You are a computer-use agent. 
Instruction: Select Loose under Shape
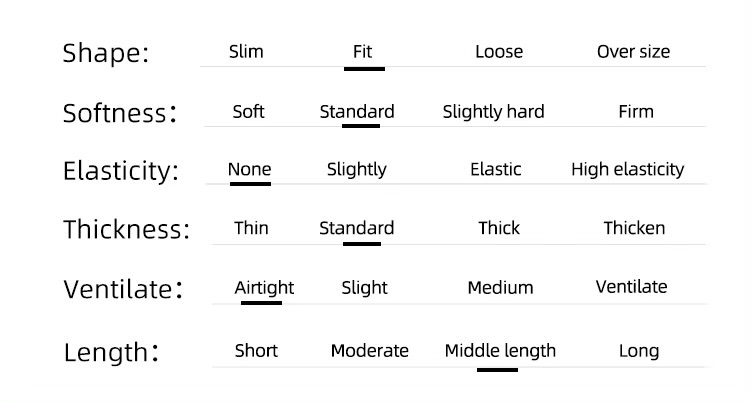click(x=499, y=51)
